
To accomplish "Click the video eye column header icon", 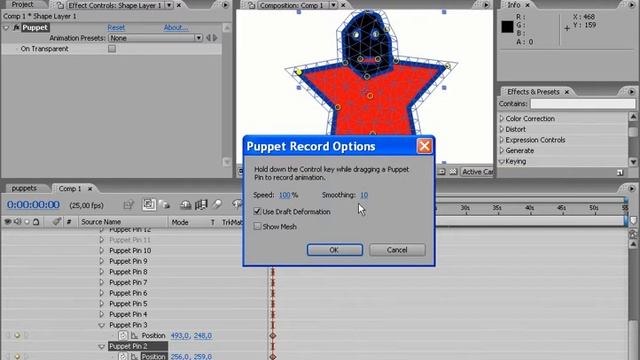I will pyautogui.click(x=7, y=222).
